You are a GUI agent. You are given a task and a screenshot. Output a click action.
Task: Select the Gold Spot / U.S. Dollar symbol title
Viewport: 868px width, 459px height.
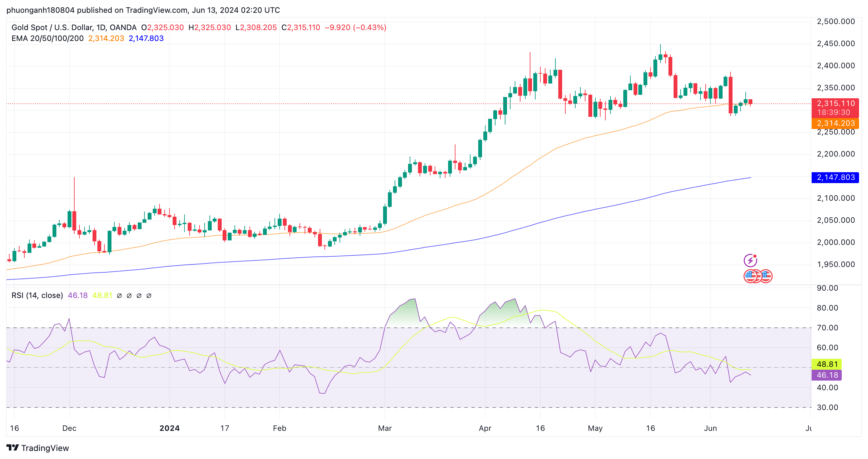point(74,27)
